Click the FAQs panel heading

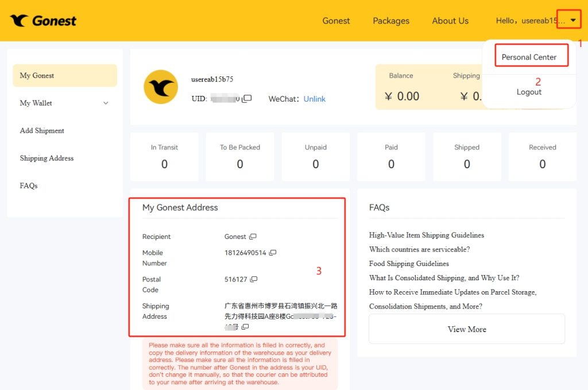coord(379,207)
